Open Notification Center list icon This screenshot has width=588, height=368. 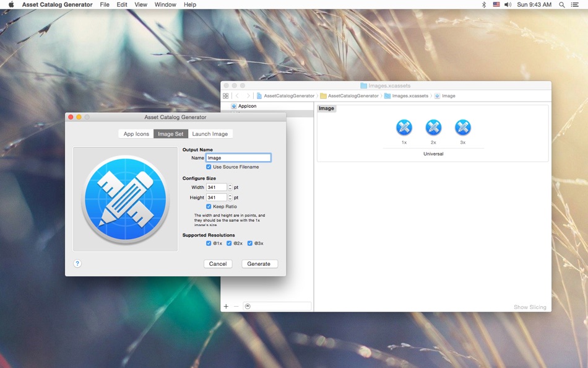click(574, 4)
